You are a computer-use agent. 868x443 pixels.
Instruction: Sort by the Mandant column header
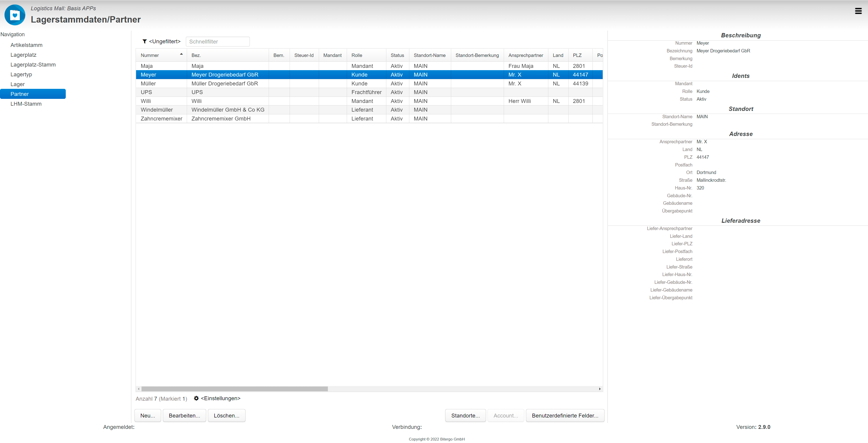333,55
